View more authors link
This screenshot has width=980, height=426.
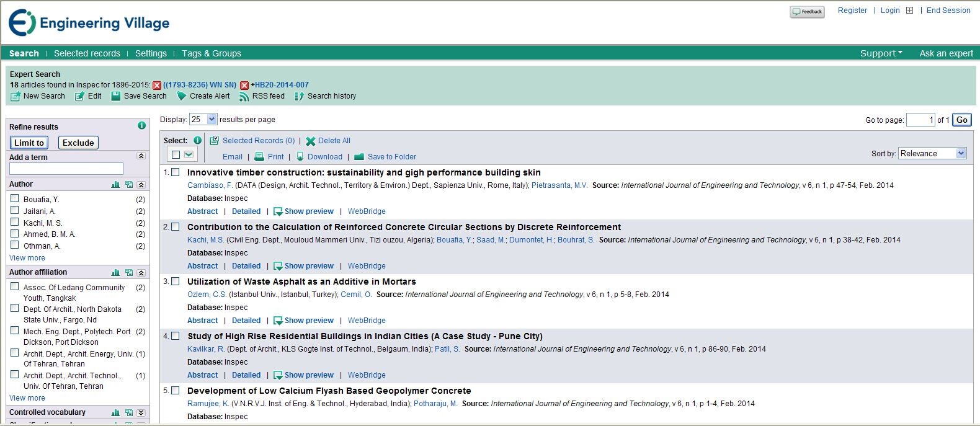coord(27,258)
